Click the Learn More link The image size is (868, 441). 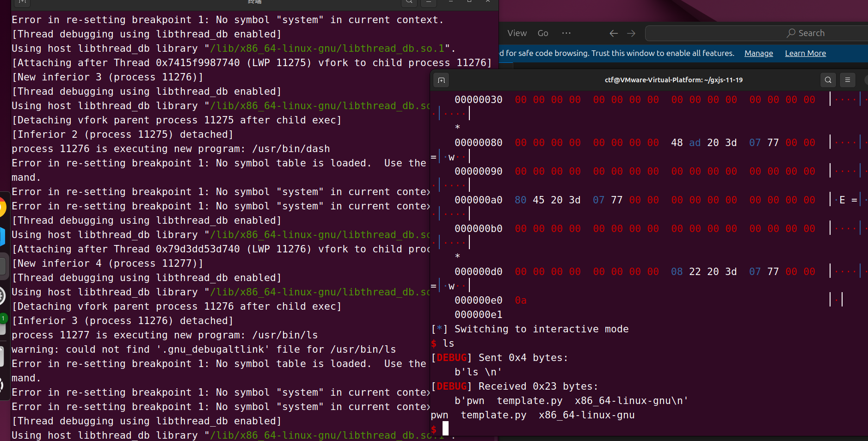point(805,53)
